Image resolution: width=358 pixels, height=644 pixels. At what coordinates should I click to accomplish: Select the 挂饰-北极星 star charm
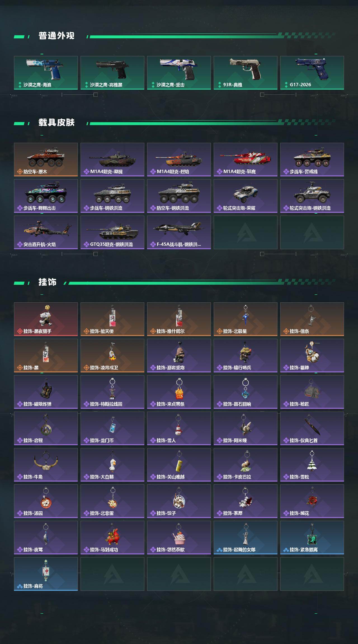[x=246, y=319]
